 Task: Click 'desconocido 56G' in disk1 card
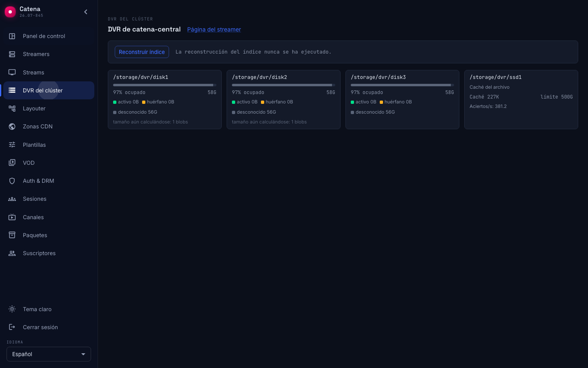click(x=138, y=112)
